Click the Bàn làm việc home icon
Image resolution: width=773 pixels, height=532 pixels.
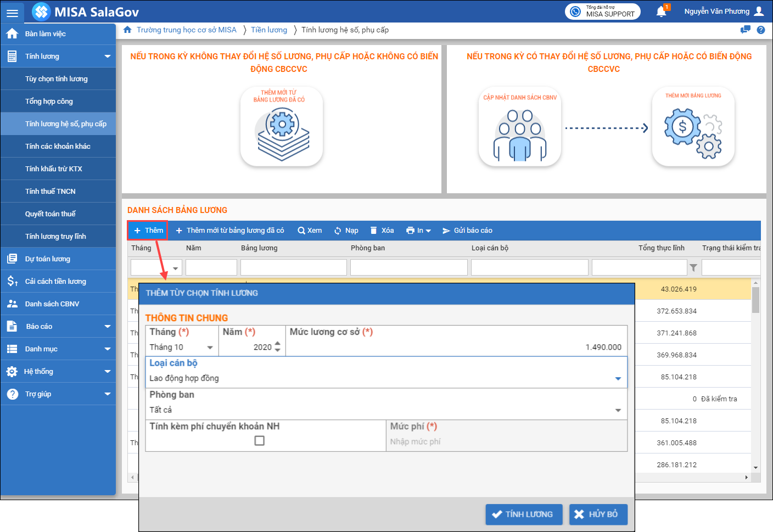click(12, 33)
